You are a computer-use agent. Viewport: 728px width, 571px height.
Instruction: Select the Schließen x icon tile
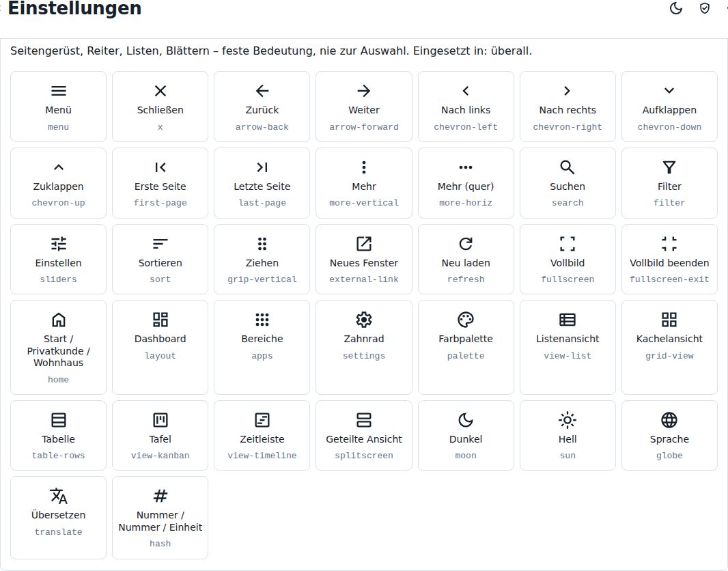[160, 107]
